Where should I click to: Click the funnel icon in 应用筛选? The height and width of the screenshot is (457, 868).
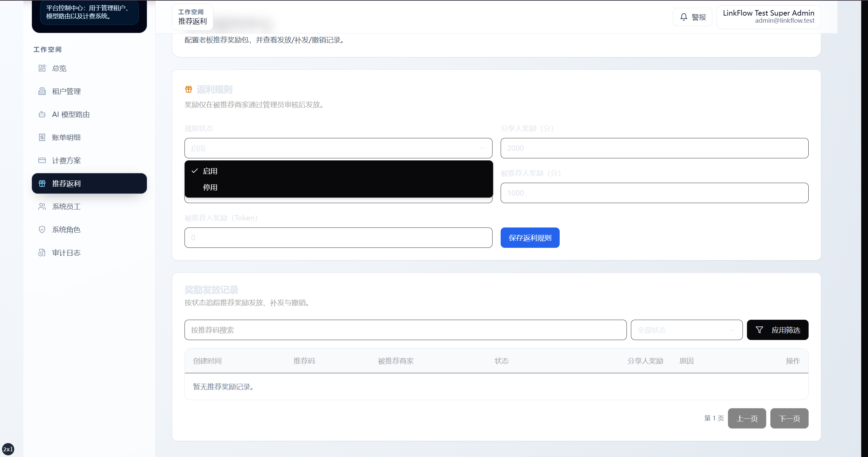[x=759, y=330]
